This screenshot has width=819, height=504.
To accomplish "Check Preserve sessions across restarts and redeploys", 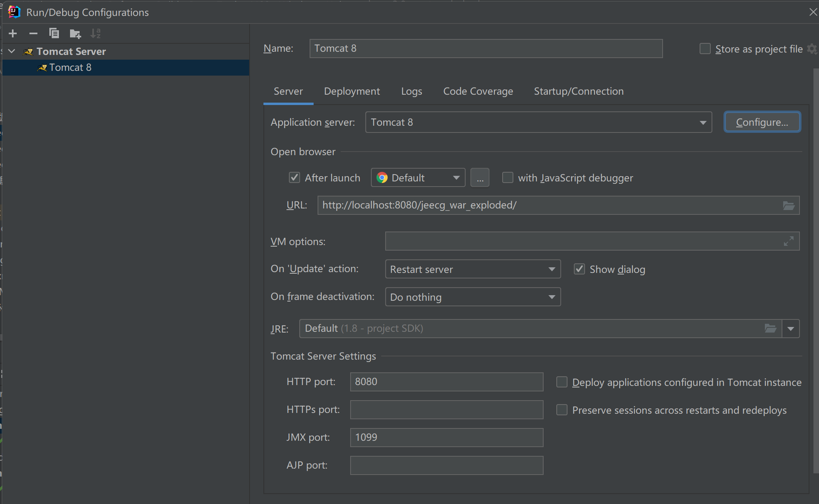I will pyautogui.click(x=562, y=410).
